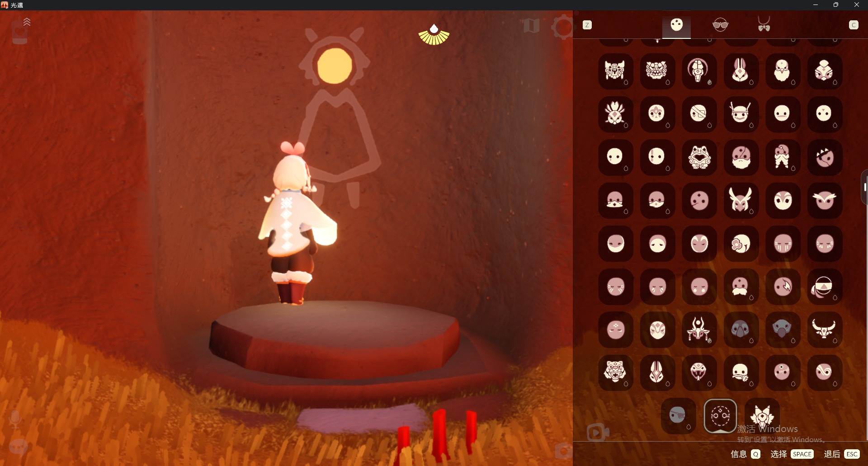Screen dimensions: 868x466
Task: Pick the mask with triangle forehead mark
Action: 824,114
